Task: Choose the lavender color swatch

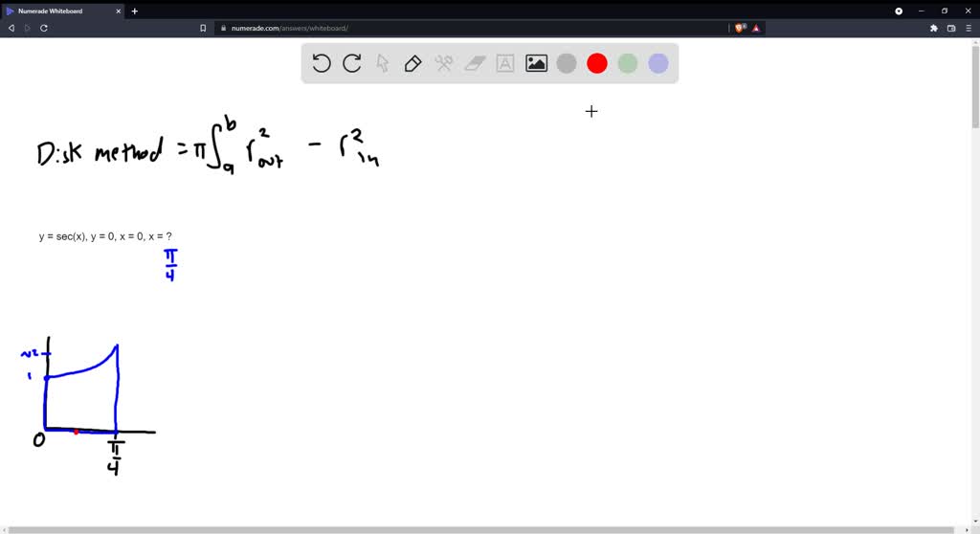Action: point(658,64)
